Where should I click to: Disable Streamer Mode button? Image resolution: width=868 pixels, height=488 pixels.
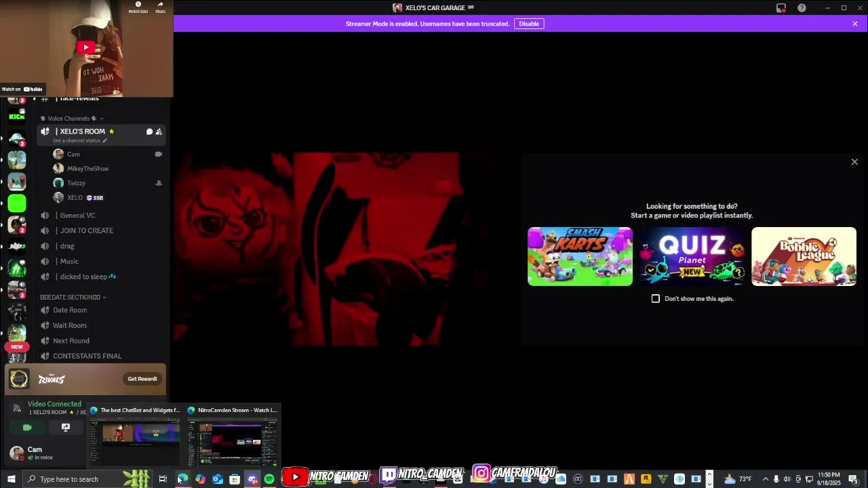529,24
